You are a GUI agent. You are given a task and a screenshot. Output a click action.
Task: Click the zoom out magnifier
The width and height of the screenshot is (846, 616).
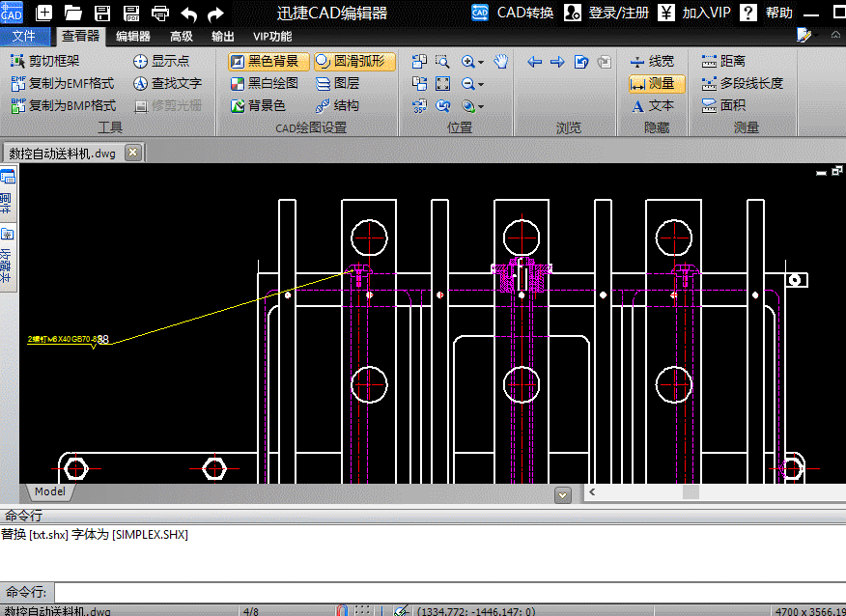[x=467, y=84]
